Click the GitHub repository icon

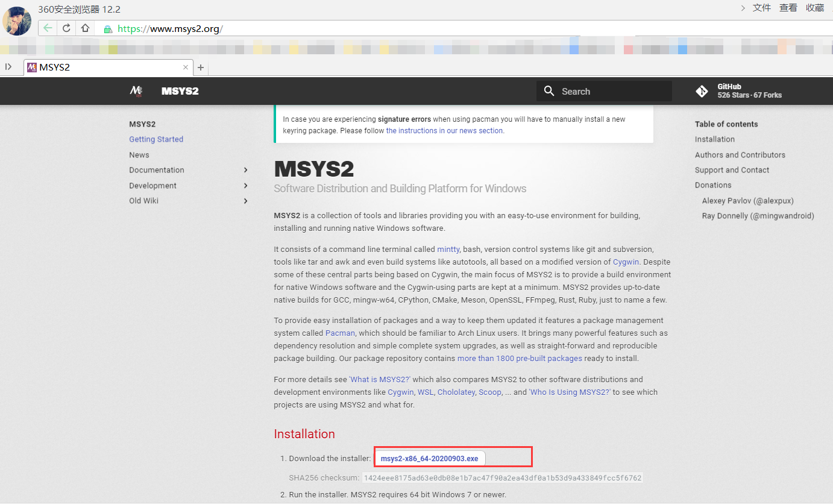point(702,91)
